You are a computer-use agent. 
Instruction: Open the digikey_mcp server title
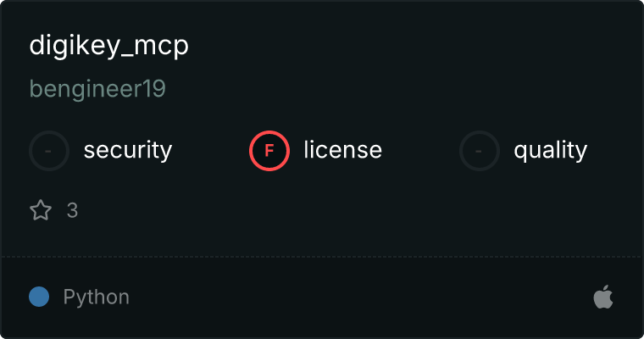(x=108, y=46)
